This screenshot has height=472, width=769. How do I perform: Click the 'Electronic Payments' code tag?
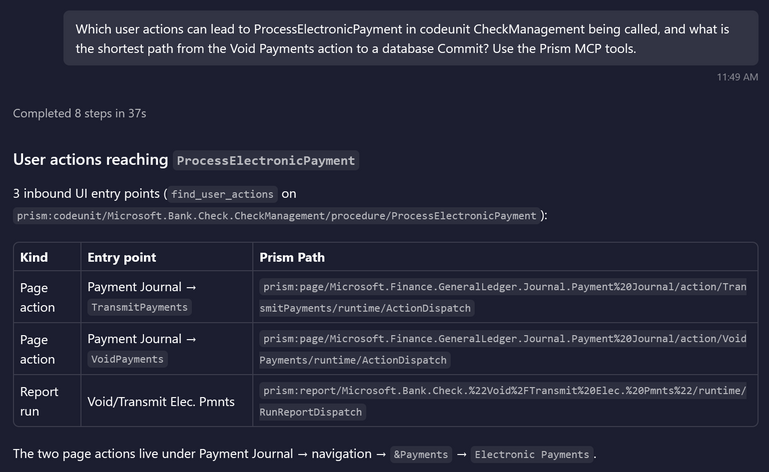(532, 454)
